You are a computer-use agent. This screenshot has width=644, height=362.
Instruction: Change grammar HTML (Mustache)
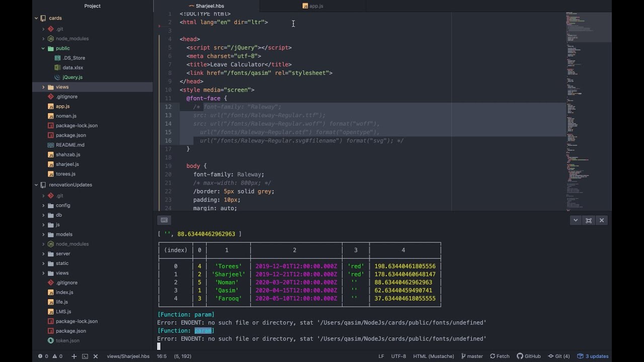pyautogui.click(x=434, y=356)
